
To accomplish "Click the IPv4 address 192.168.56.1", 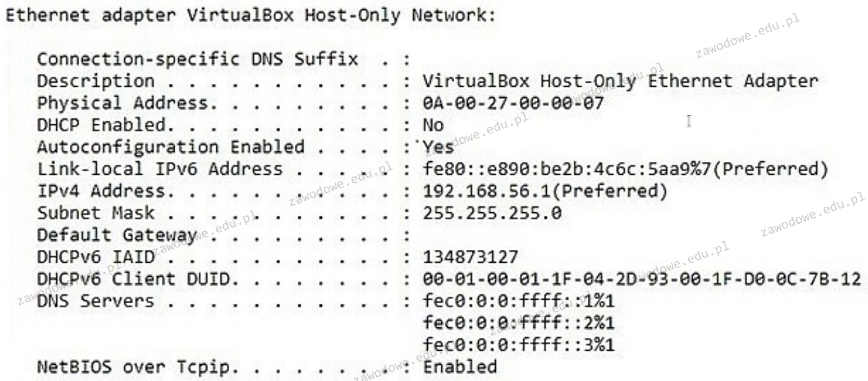I will (x=486, y=191).
